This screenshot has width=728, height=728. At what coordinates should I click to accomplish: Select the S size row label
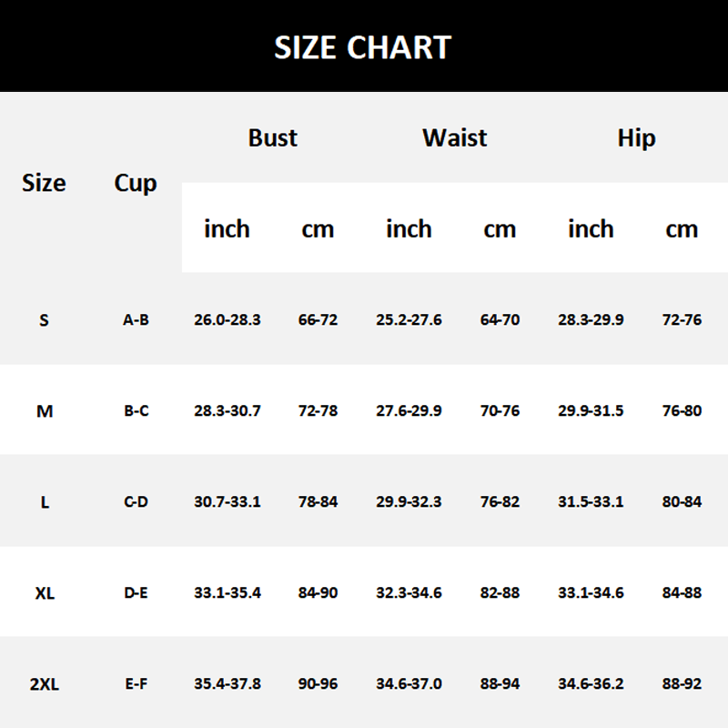(45, 320)
